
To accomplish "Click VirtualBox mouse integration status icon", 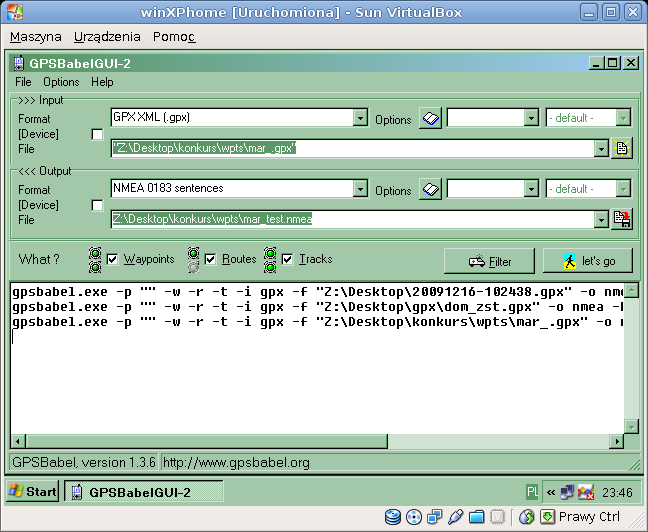I will coord(526,517).
